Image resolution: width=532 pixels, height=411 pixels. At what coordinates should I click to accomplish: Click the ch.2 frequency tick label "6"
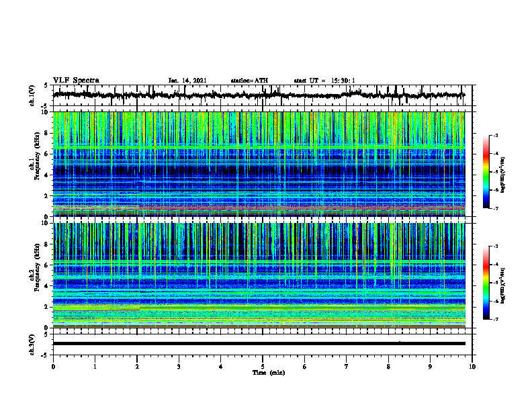[47, 265]
